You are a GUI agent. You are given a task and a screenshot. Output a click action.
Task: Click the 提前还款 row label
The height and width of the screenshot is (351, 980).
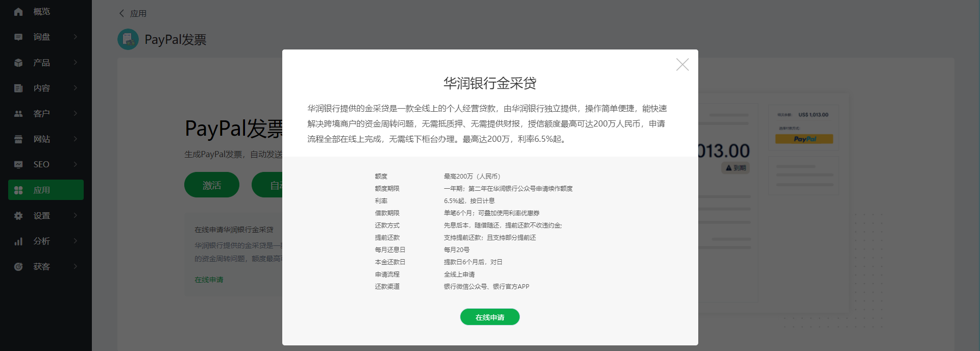(x=387, y=238)
